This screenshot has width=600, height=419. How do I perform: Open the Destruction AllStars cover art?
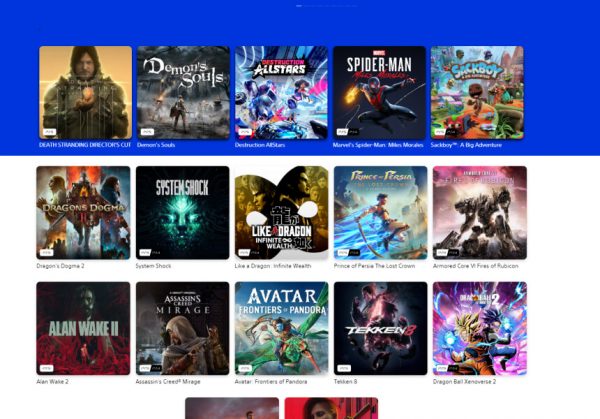click(281, 92)
